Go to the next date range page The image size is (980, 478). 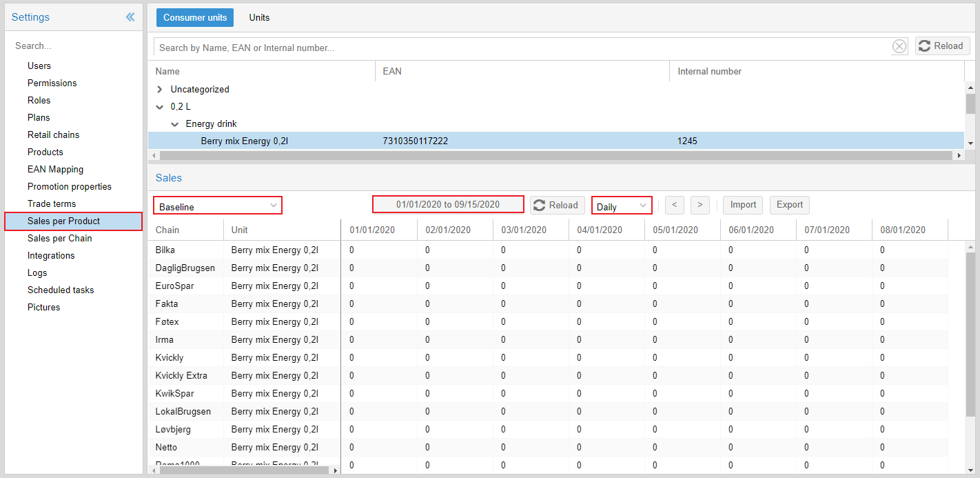click(700, 205)
